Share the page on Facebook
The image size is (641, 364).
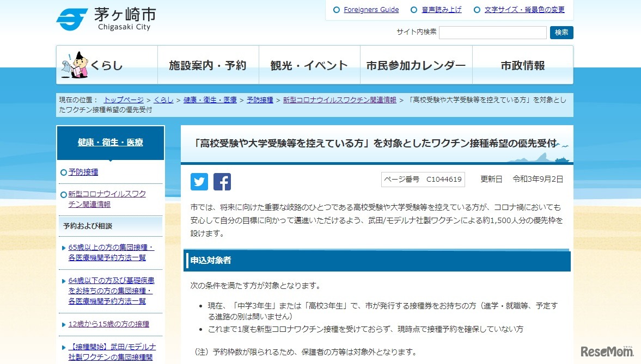tap(222, 181)
